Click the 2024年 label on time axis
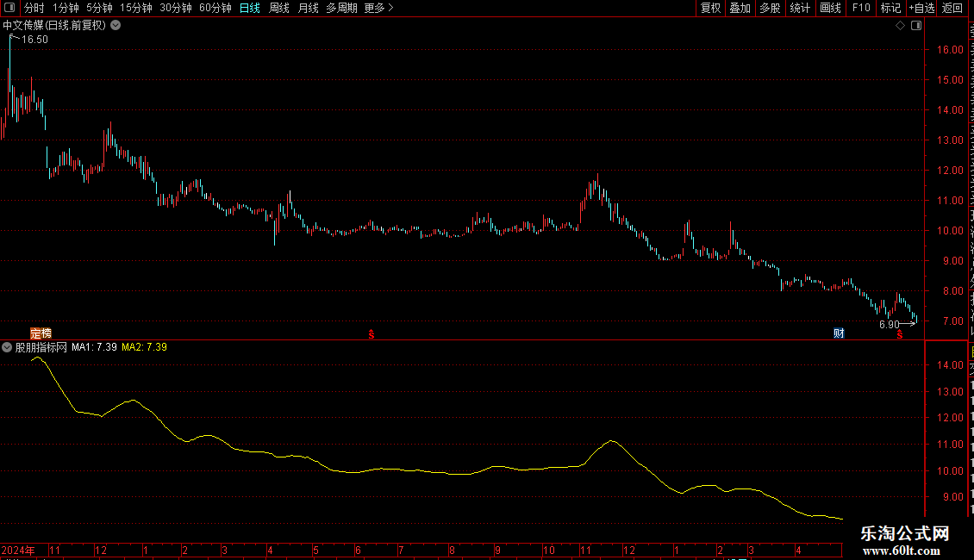The image size is (974, 560). [x=18, y=550]
